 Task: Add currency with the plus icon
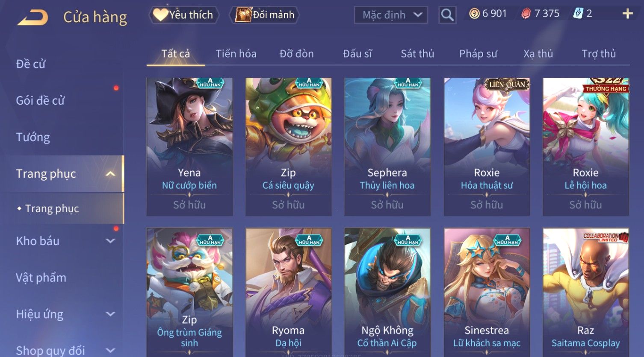tap(627, 14)
